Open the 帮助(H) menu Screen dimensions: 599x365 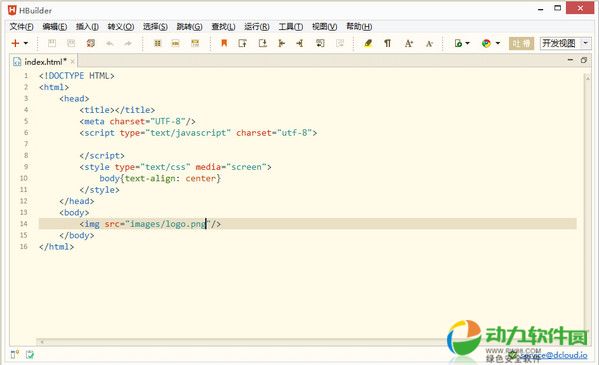[x=359, y=27]
